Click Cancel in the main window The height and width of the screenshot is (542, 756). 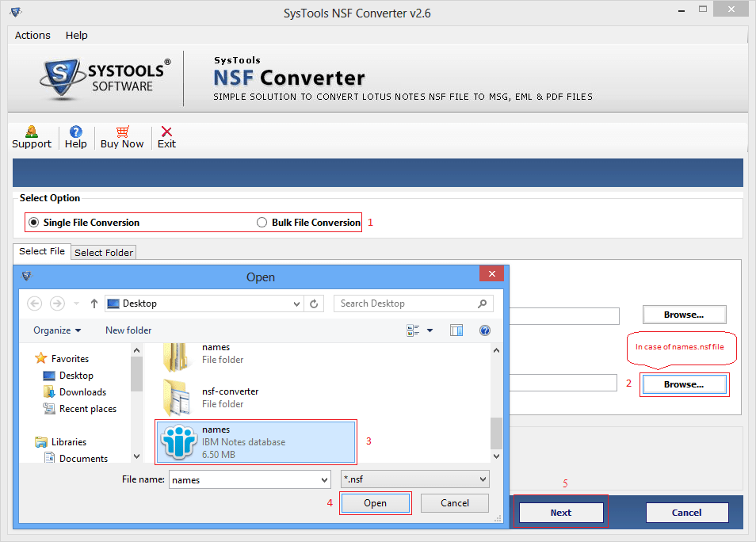pos(686,513)
